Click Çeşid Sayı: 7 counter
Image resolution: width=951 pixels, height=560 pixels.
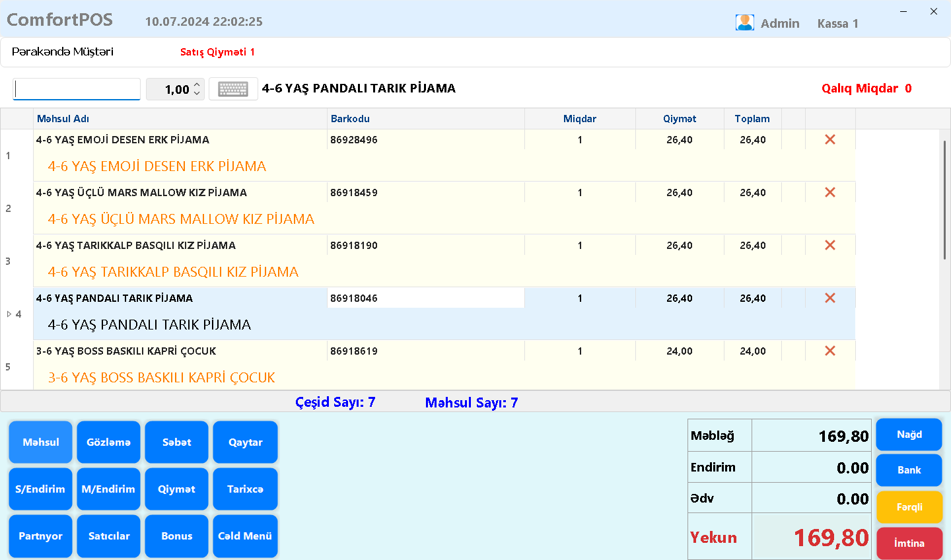pos(335,402)
